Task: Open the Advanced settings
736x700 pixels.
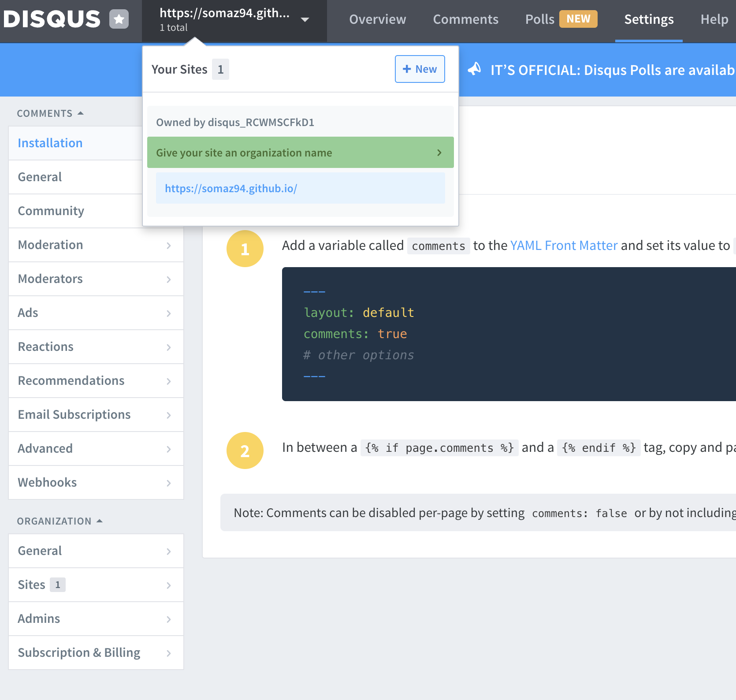Action: click(x=96, y=449)
